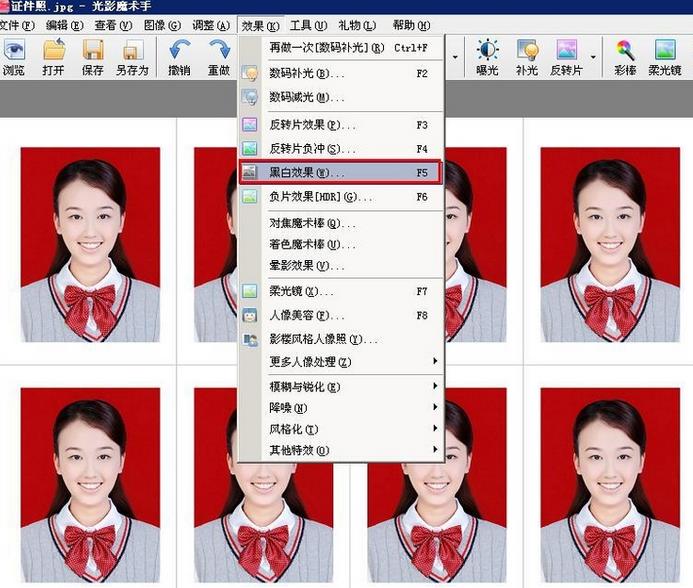Click the 浏览 (Browse) toolbar icon

point(14,49)
